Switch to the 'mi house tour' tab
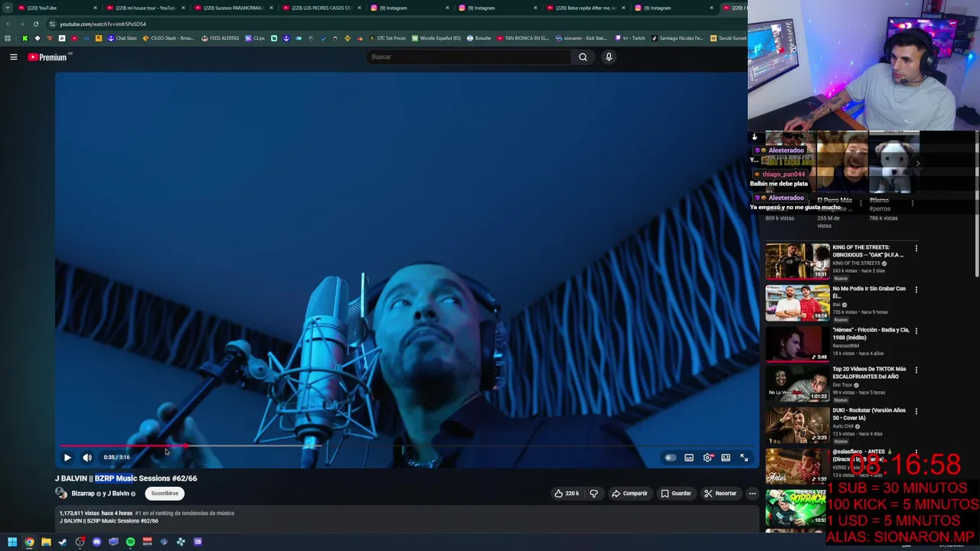The width and height of the screenshot is (980, 551). (145, 8)
